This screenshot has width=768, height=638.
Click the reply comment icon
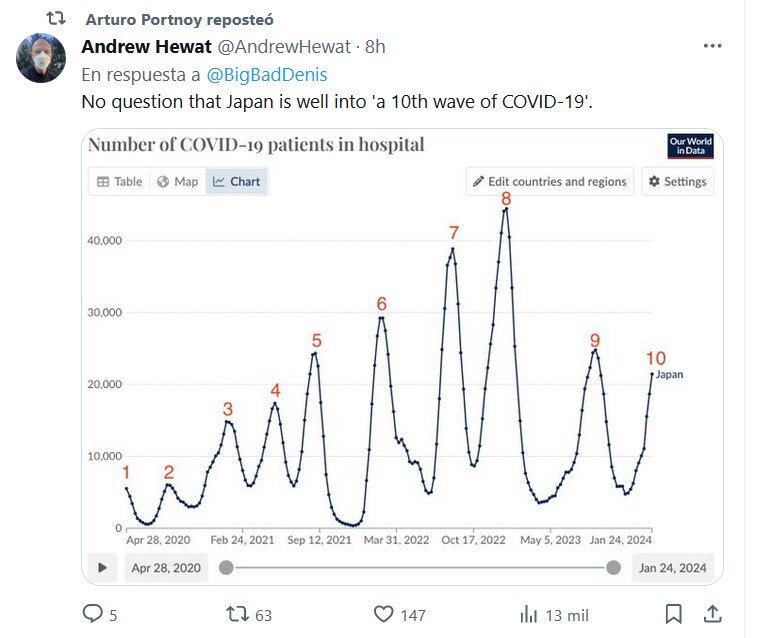93,613
